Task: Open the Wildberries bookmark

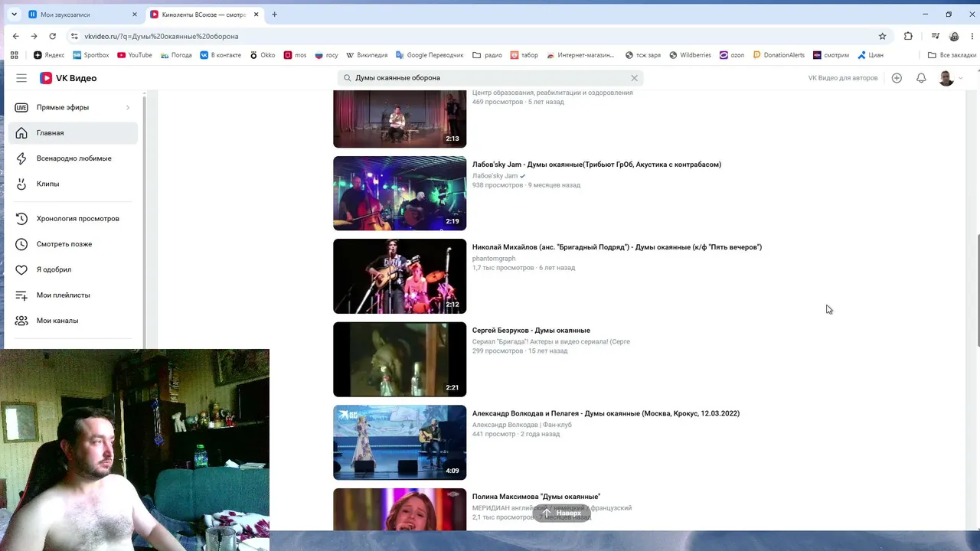Action: point(690,55)
